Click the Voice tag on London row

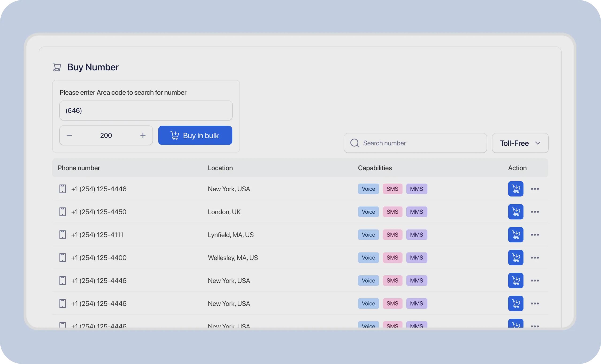tap(368, 212)
